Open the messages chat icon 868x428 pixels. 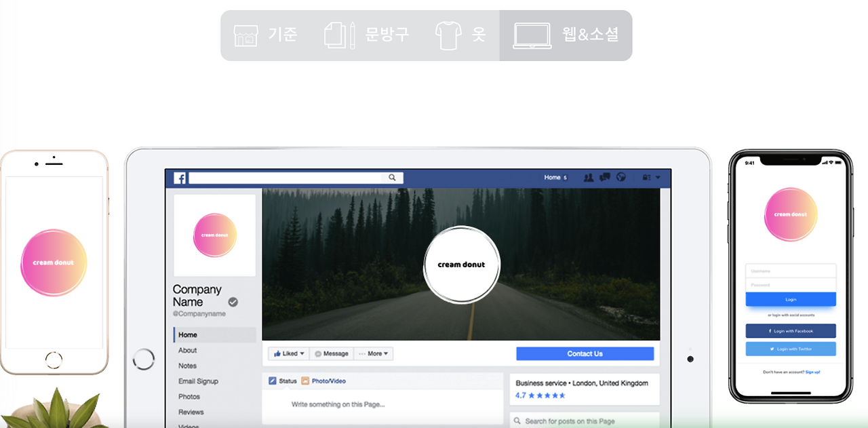[x=605, y=178]
